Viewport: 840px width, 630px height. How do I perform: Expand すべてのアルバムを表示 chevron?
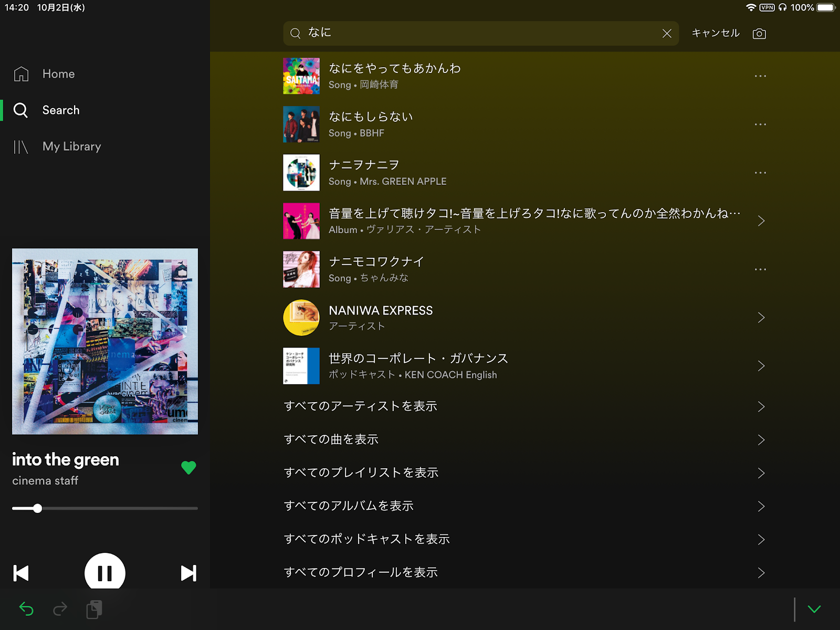(x=761, y=506)
